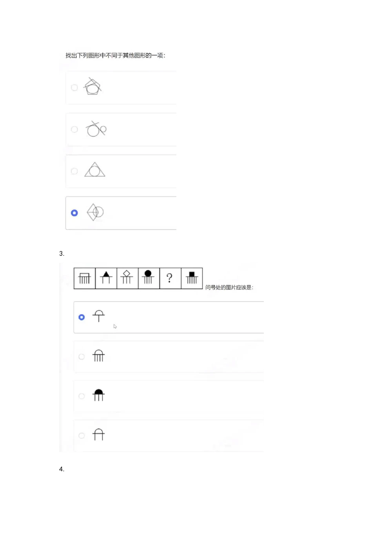Click the filled black dome figure
The image size is (392, 554).
coord(98,395)
